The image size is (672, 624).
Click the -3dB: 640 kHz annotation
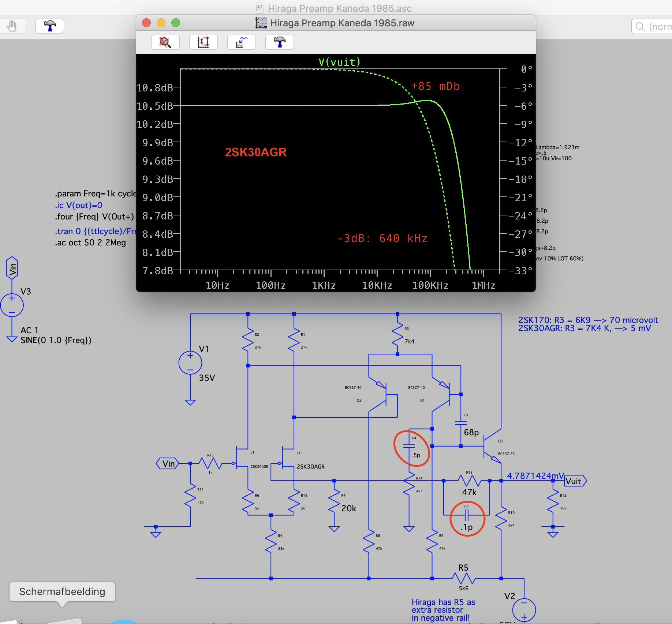382,238
